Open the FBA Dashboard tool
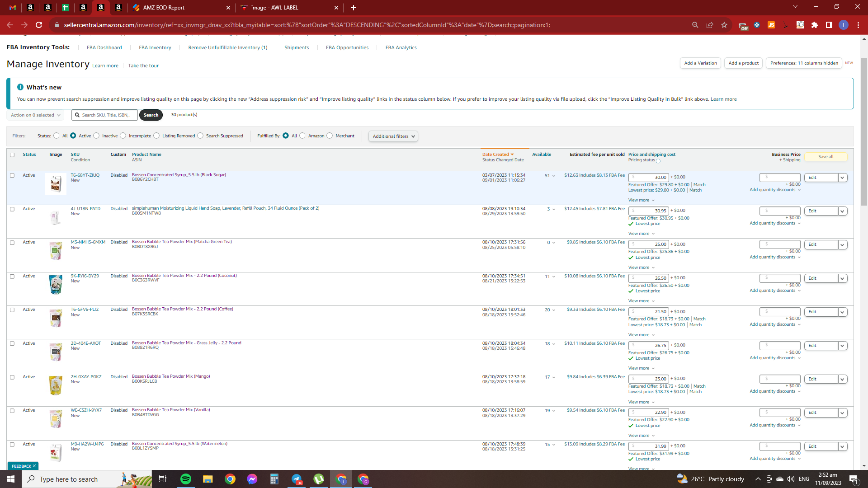The width and height of the screenshot is (868, 488). tap(104, 47)
